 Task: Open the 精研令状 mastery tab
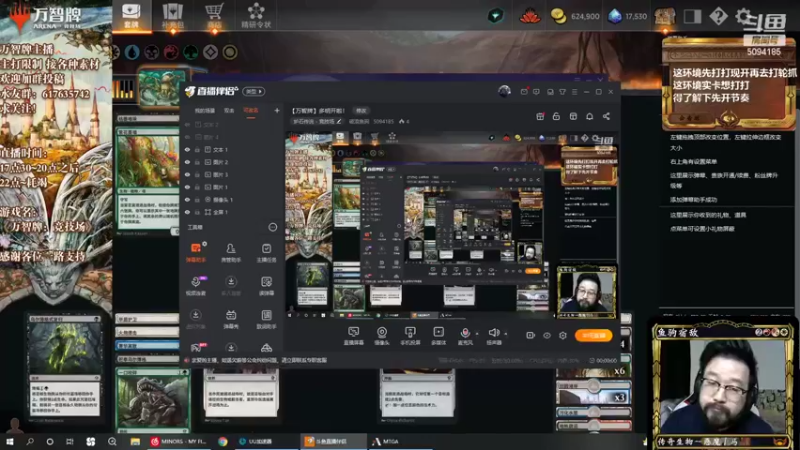(x=256, y=15)
